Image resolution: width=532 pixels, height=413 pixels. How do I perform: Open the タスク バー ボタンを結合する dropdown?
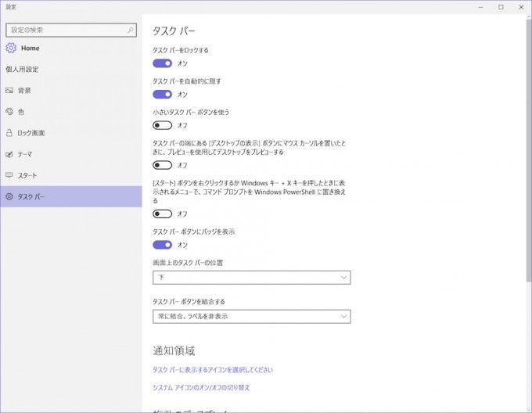[x=252, y=316]
